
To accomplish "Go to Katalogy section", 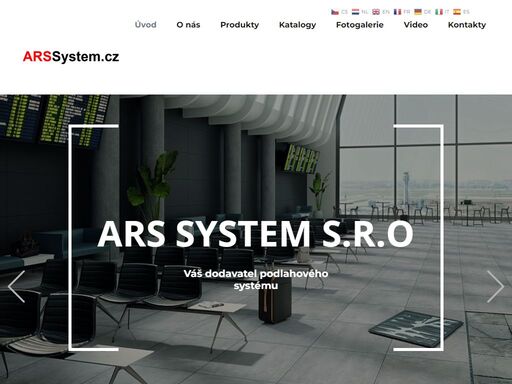I will pos(297,25).
